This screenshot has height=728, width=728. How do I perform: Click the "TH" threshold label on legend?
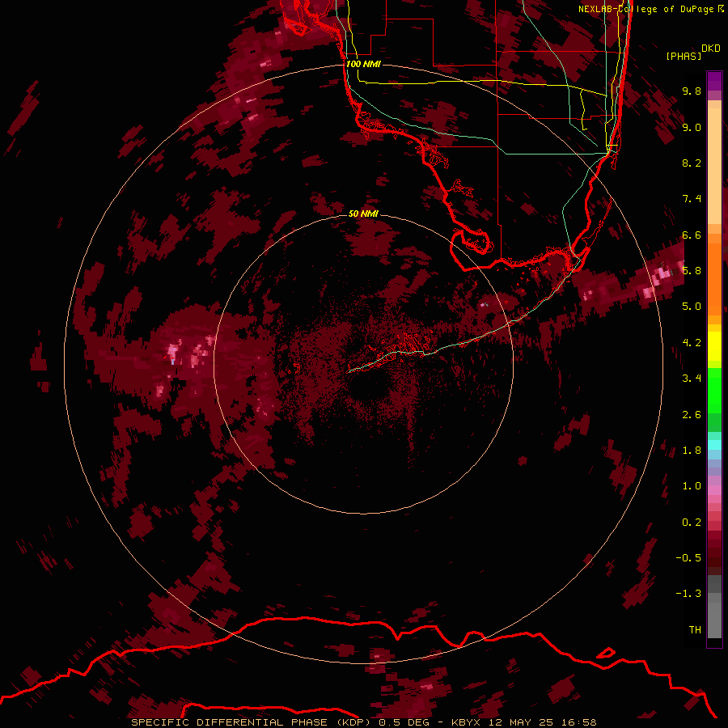click(695, 630)
